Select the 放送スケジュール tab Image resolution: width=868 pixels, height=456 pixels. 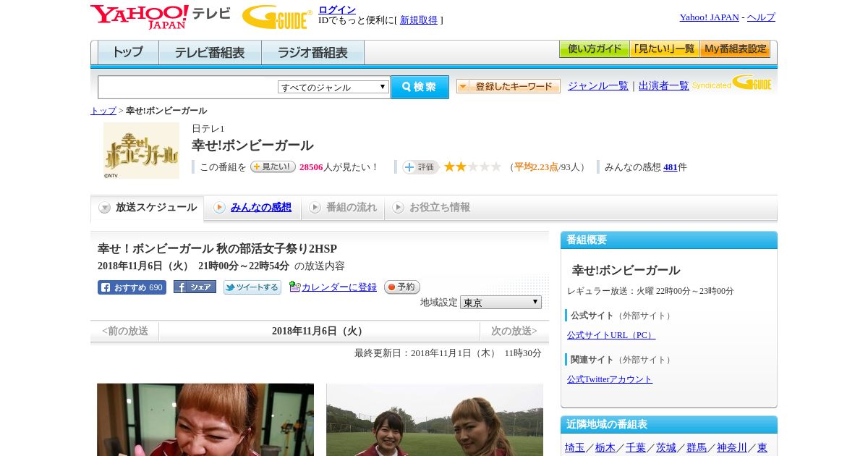(148, 208)
